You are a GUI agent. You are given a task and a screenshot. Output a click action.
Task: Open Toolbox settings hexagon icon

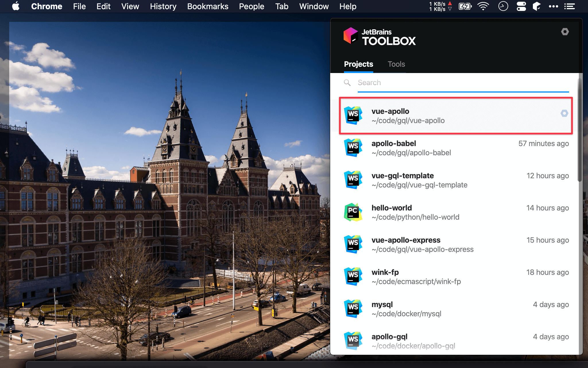[565, 32]
